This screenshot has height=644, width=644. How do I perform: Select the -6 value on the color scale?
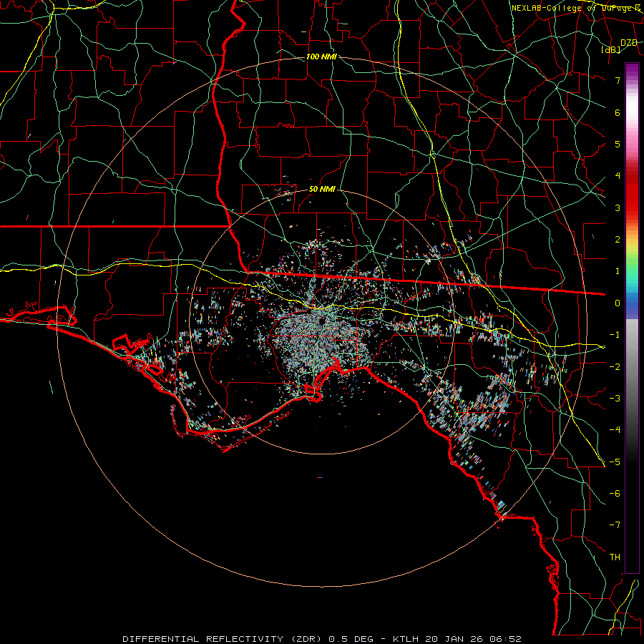pos(615,494)
